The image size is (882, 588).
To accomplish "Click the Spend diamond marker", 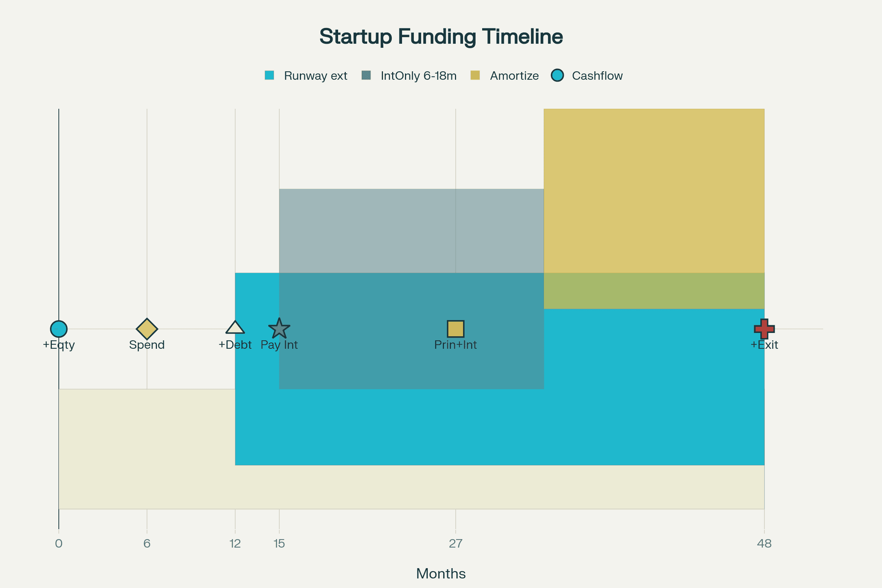I will 147,329.
